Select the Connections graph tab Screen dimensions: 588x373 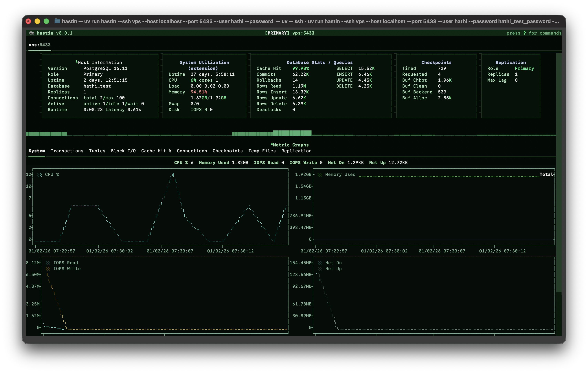[192, 151]
